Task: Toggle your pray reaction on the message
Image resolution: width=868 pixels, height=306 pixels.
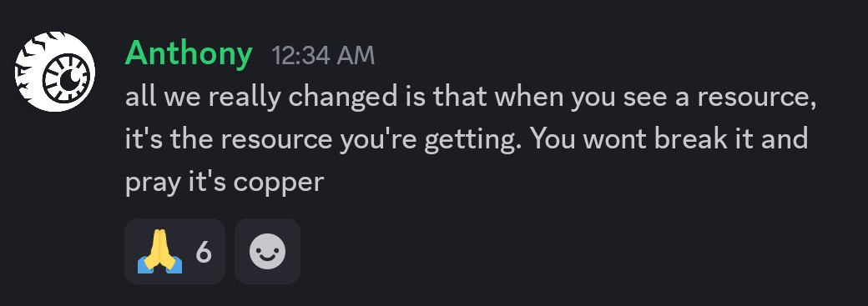Action: (x=175, y=252)
